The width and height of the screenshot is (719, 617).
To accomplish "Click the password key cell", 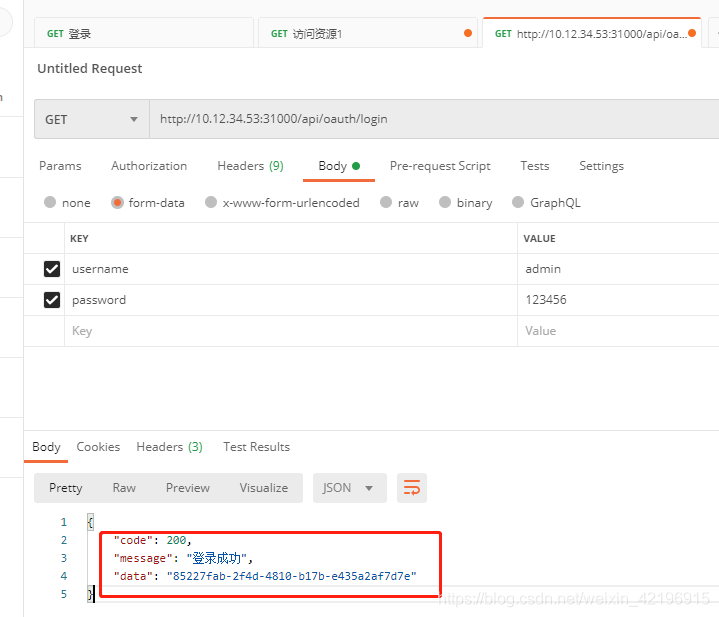I will pyautogui.click(x=291, y=300).
